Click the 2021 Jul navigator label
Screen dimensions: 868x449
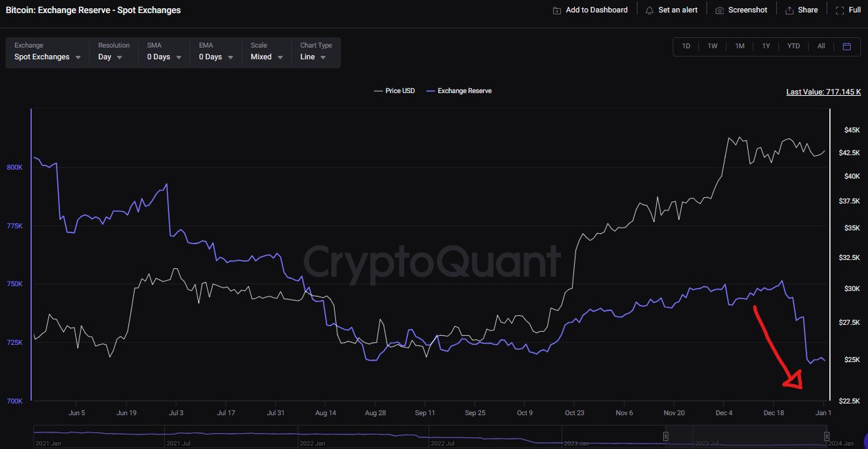click(x=177, y=443)
